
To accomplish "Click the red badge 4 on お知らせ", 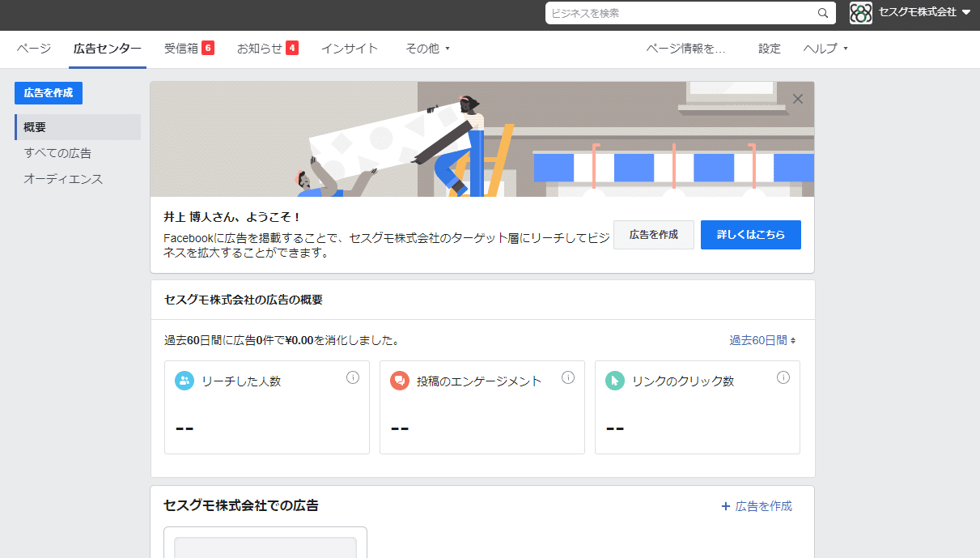I will [292, 48].
